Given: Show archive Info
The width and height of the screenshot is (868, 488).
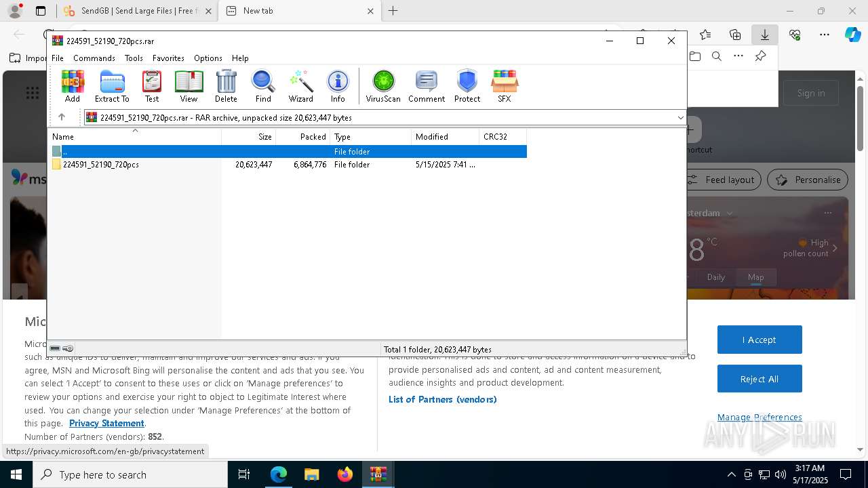Looking at the screenshot, I should pos(338,86).
